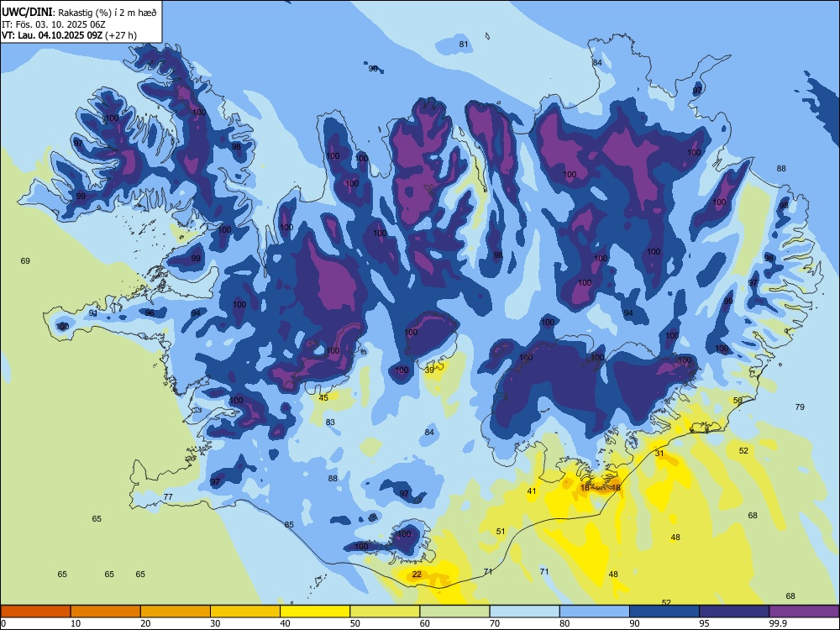
Task: Click the 'Rakastig (%) í 2 m hæð' label
Action: [108, 13]
